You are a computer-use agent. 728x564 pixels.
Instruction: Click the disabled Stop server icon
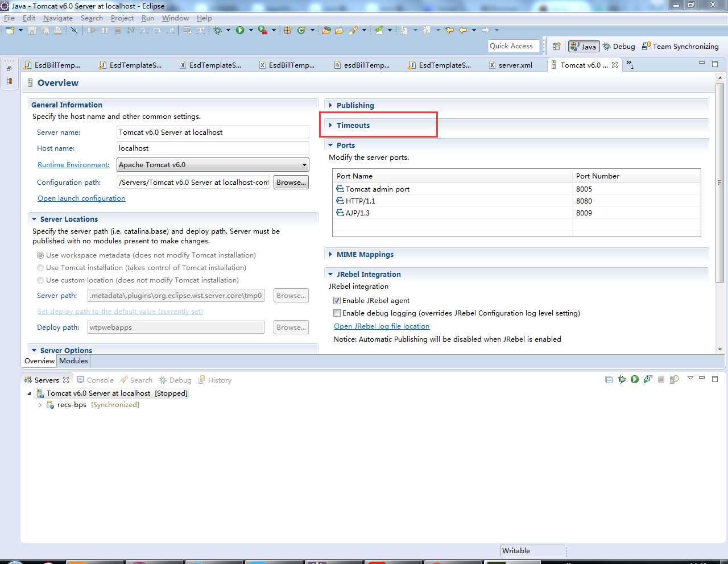click(x=661, y=379)
